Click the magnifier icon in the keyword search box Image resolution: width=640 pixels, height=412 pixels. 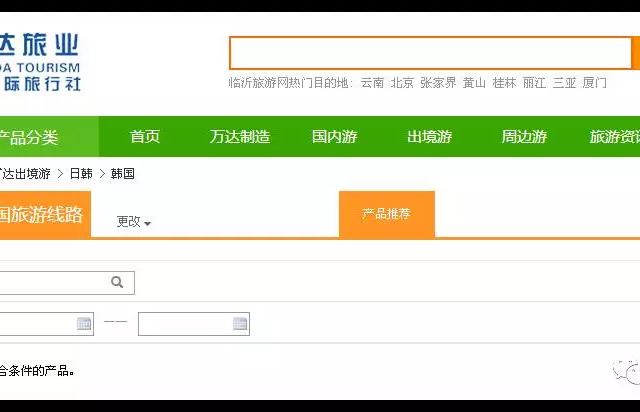pos(117,282)
